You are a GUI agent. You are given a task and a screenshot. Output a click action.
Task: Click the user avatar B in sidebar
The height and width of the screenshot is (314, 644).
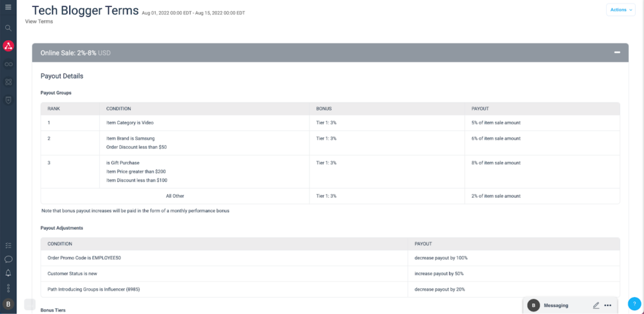pyautogui.click(x=8, y=305)
